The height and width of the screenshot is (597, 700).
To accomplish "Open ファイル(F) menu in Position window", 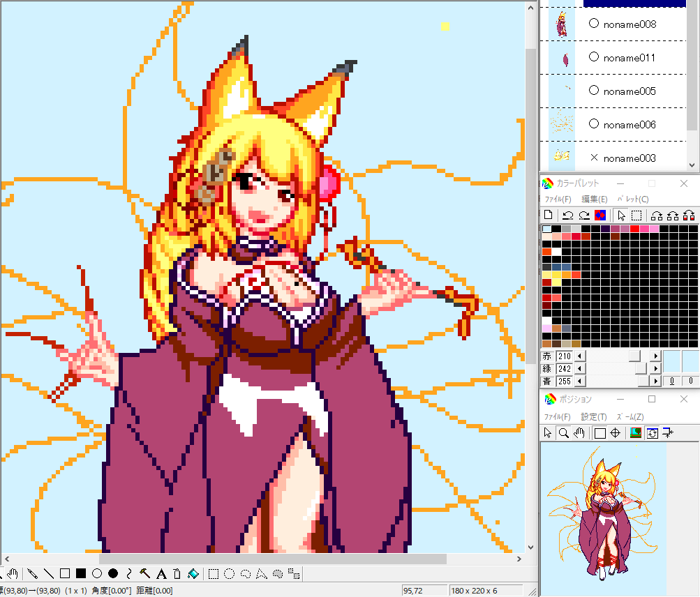I will (x=557, y=417).
